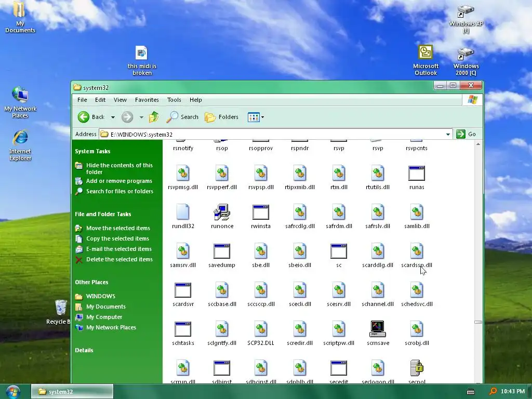Screen dimensions: 532x399
Task: Select the scrnsave screensaver icon
Action: [x=378, y=329]
